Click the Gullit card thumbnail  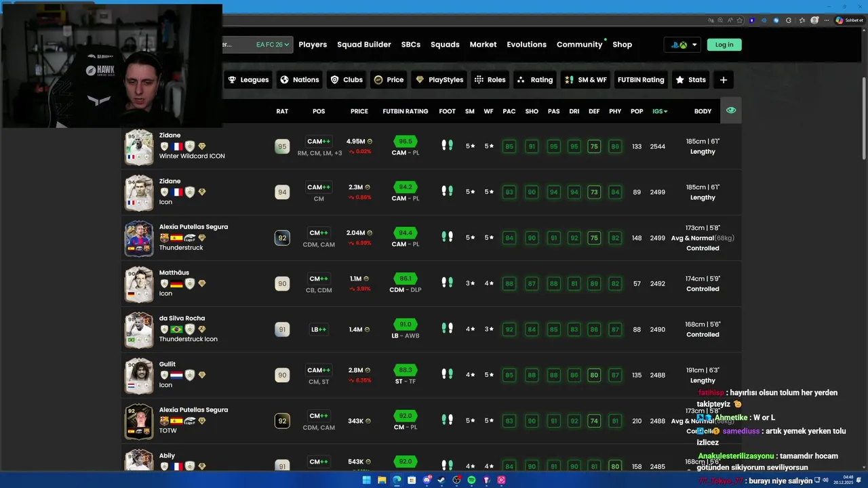139,375
